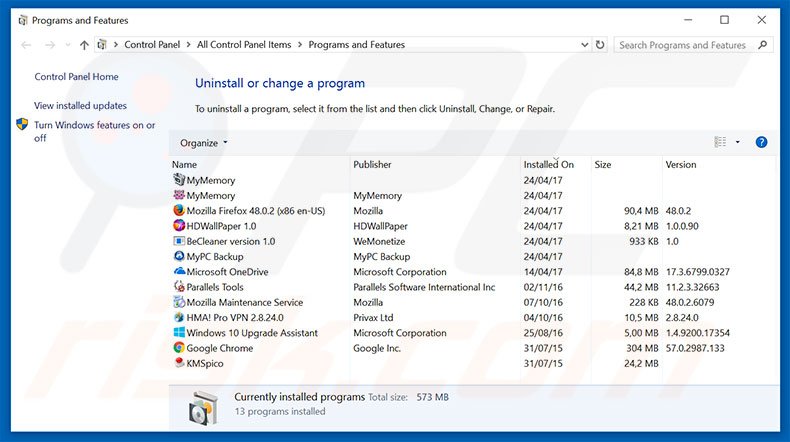Click the Google Chrome icon

179,347
